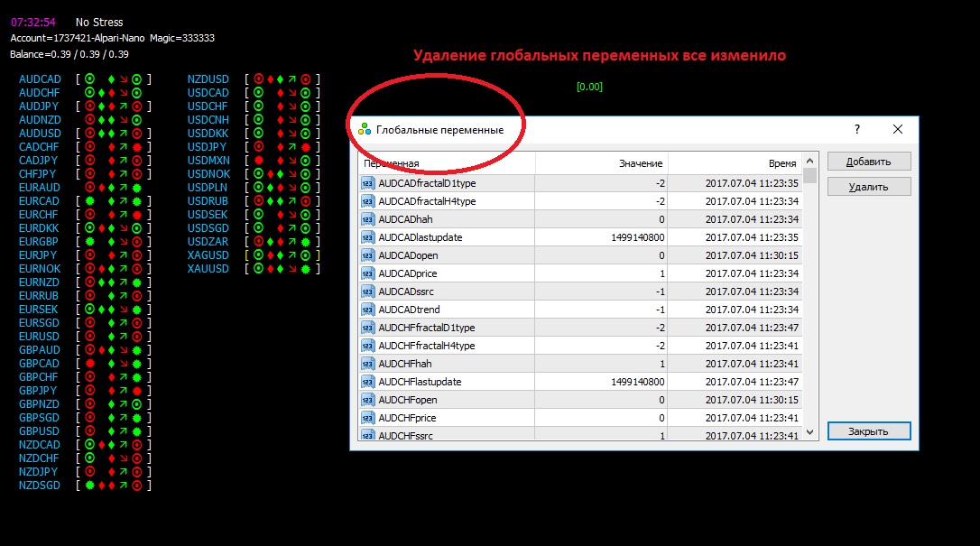Click the AUDCHFlastupdate value 1499140800
Viewport: 980px width, 546px height.
click(637, 382)
